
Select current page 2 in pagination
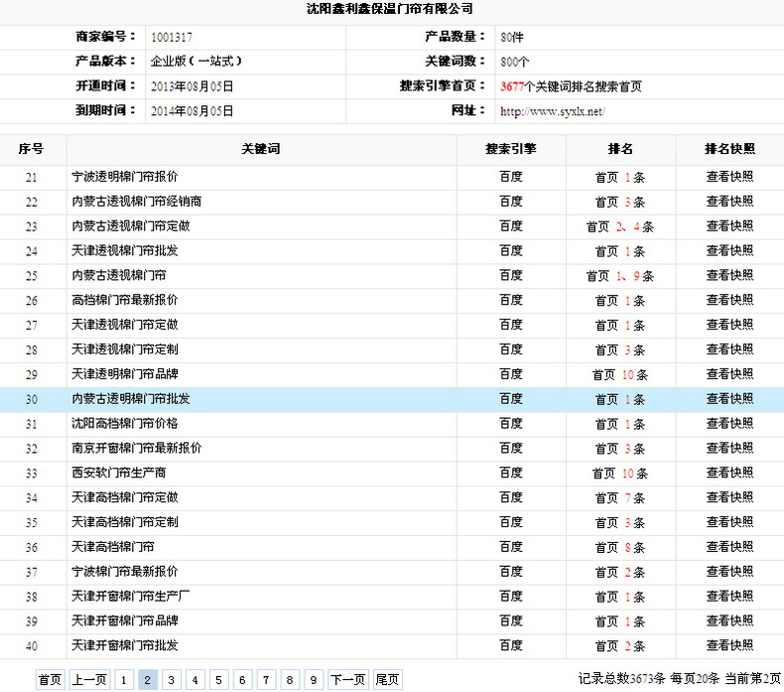point(148,680)
